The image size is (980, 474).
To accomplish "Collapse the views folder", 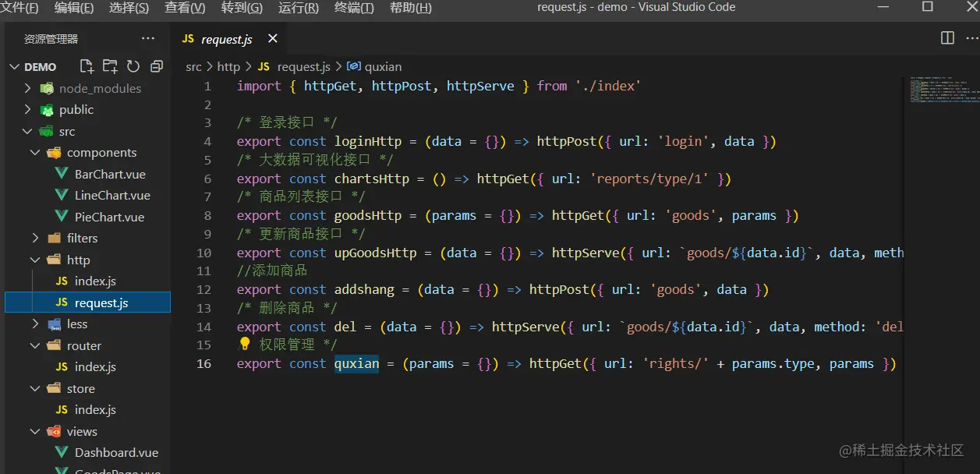I will click(x=35, y=431).
